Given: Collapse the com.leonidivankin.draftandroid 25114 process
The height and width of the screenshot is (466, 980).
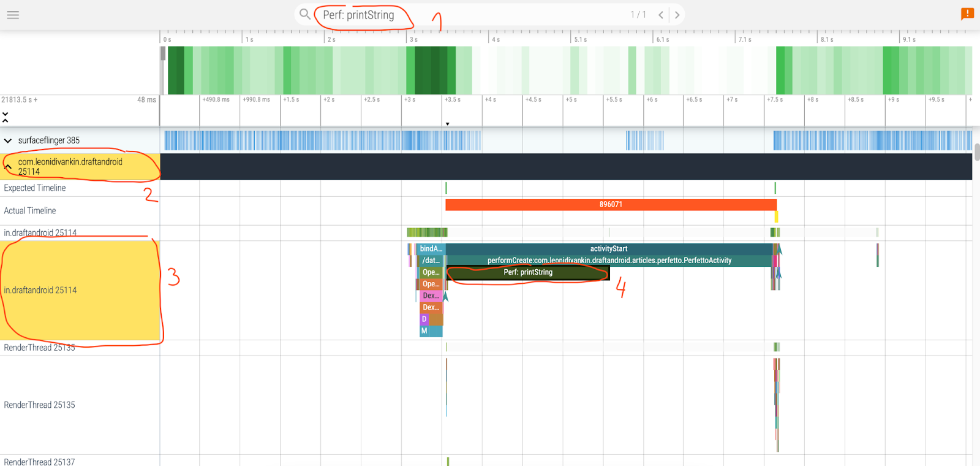Looking at the screenshot, I should point(8,166).
